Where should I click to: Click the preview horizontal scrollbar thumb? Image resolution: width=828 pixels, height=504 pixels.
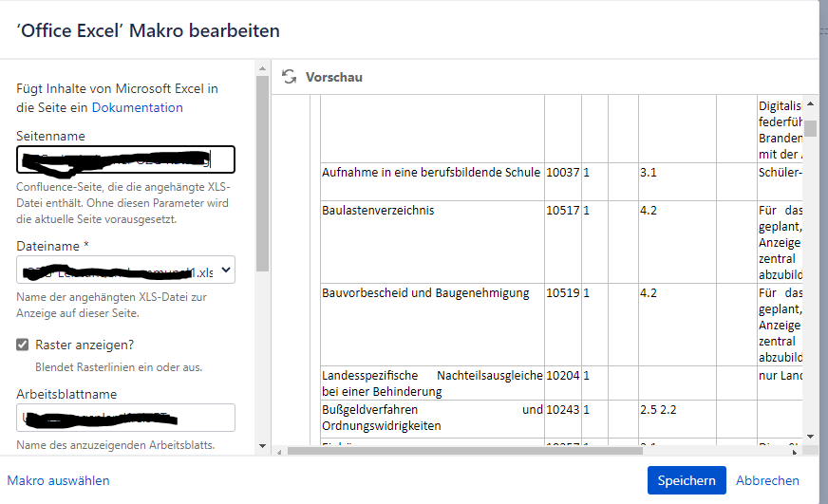tap(465, 451)
